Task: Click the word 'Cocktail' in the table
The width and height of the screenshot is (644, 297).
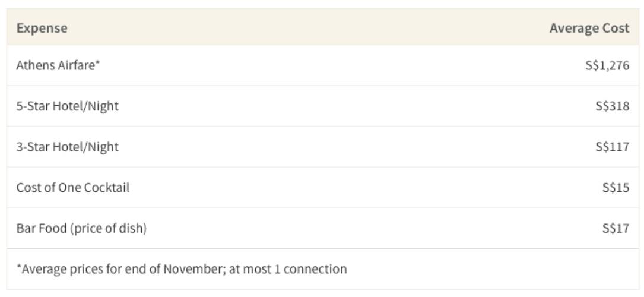Action: [107, 188]
